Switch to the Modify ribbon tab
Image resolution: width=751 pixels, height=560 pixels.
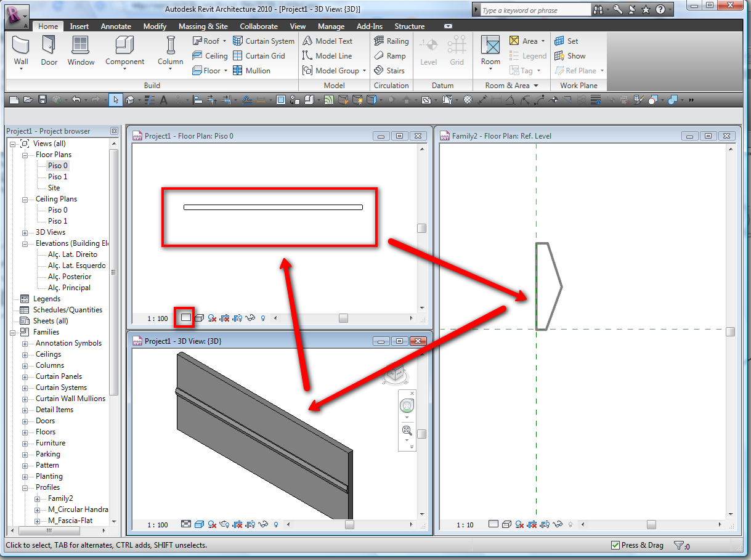pyautogui.click(x=155, y=26)
